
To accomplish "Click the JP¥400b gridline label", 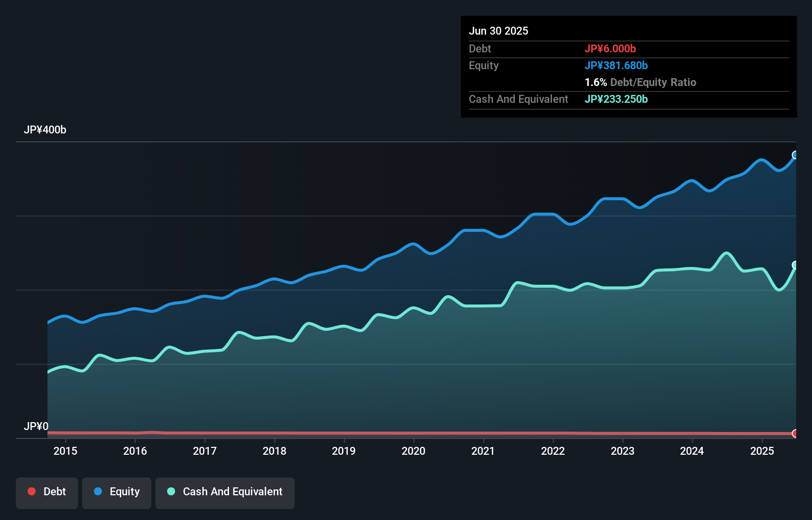I will [x=45, y=130].
